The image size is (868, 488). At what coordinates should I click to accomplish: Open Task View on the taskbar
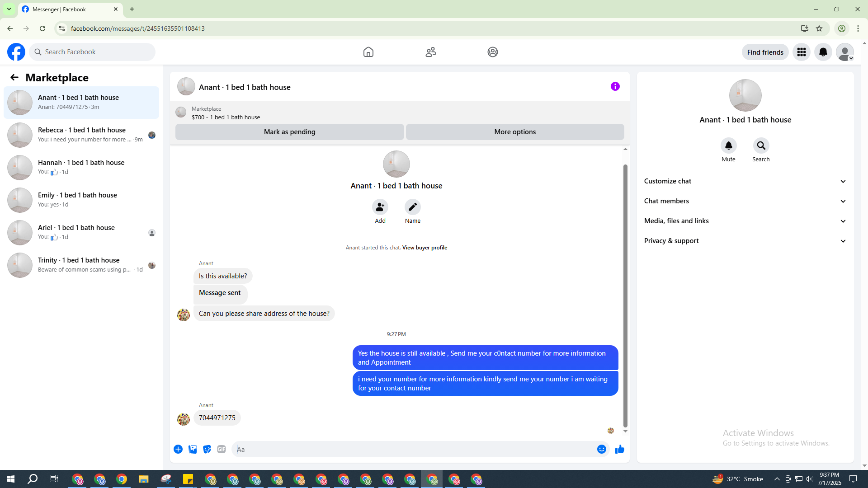coord(54,479)
